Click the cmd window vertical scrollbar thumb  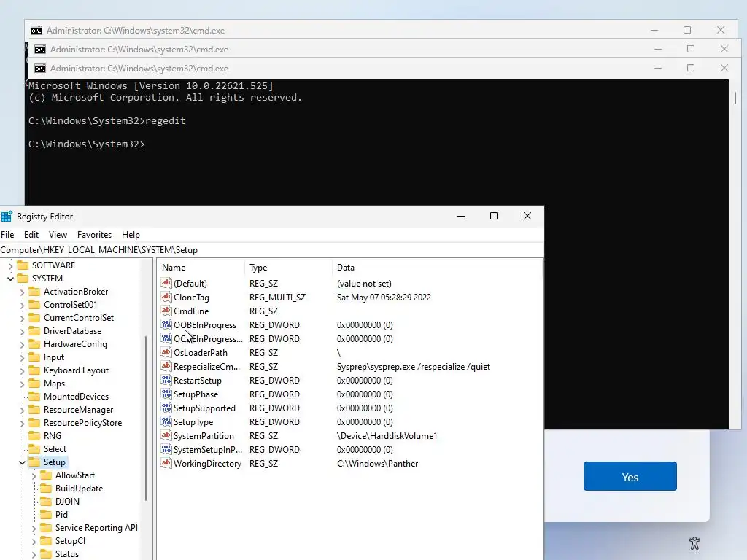735,98
